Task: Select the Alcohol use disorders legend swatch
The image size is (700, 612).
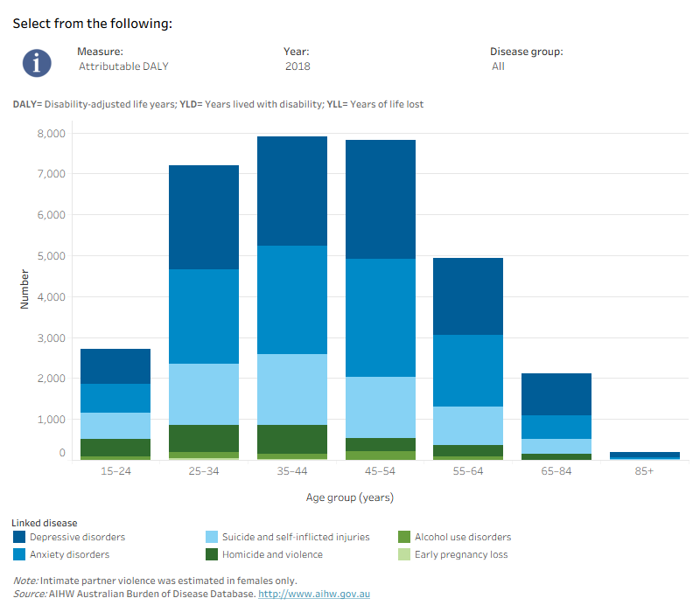Action: coord(404,537)
